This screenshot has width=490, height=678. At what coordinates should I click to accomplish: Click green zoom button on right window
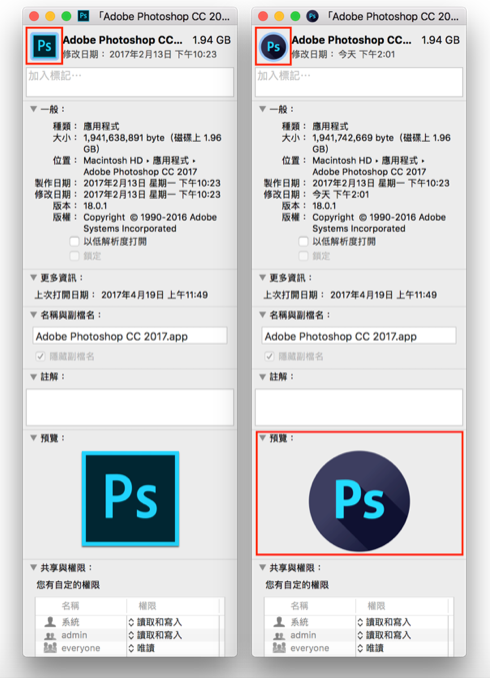click(x=295, y=16)
